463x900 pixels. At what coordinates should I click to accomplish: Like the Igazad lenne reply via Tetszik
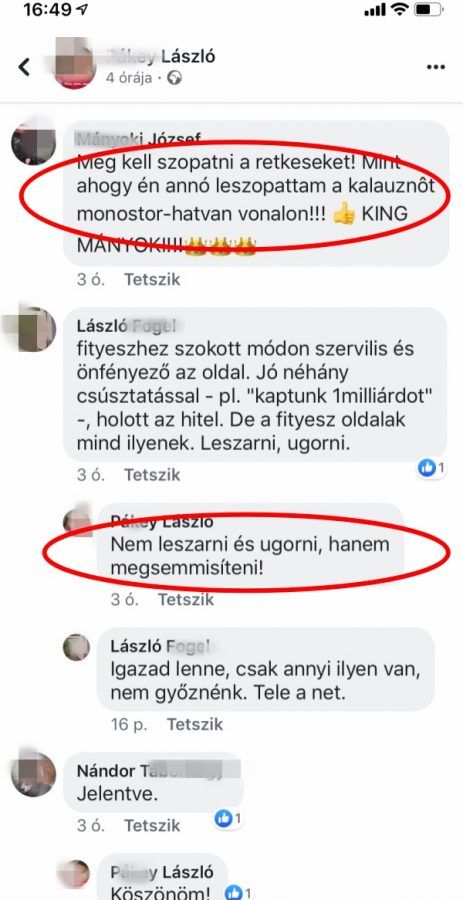click(195, 724)
